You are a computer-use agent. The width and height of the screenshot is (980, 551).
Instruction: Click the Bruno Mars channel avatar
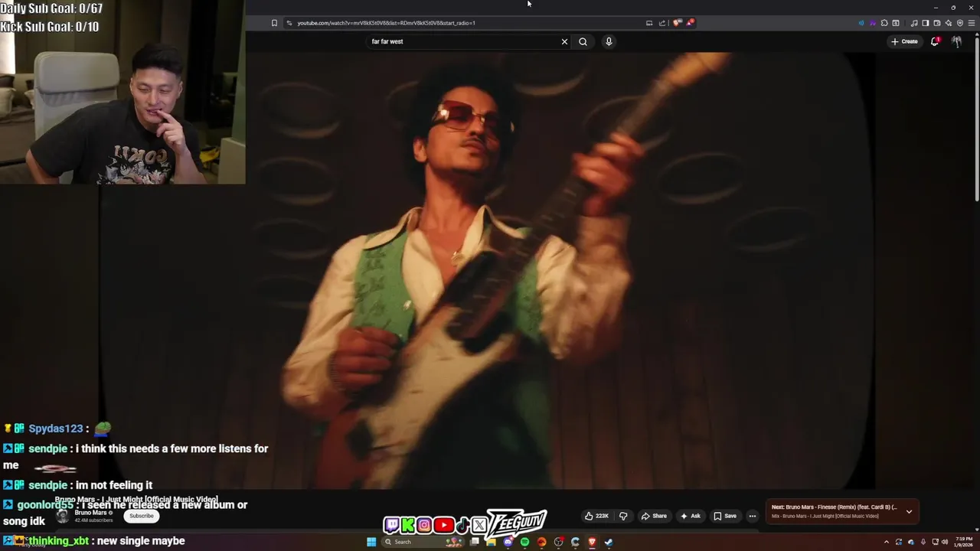(62, 516)
